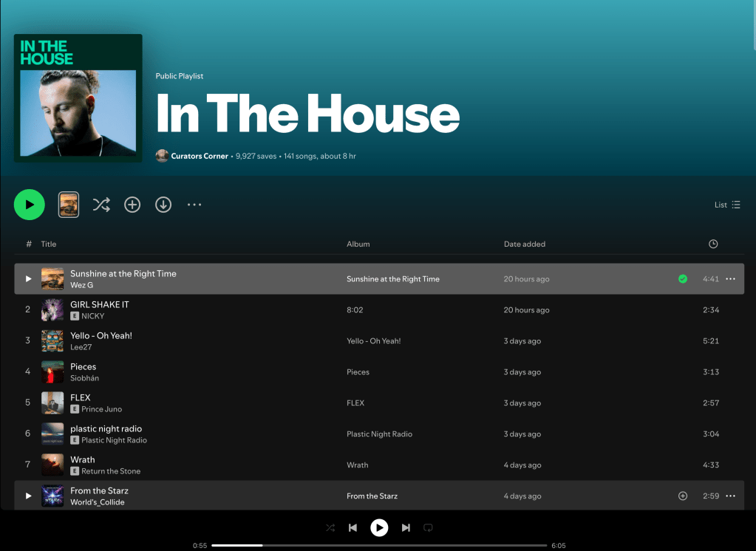Download the In The House playlist
The width and height of the screenshot is (756, 551).
(163, 205)
